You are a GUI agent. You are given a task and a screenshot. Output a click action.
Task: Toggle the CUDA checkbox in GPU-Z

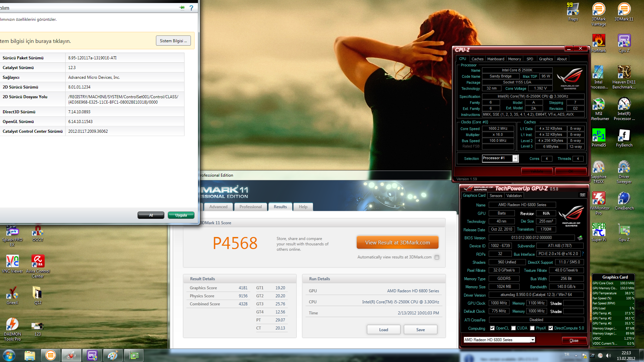tap(513, 328)
